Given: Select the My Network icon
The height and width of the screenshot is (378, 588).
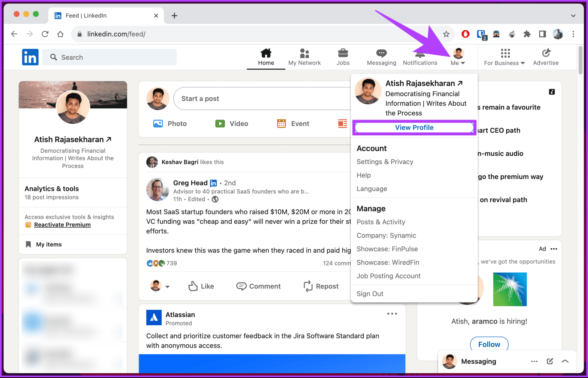Looking at the screenshot, I should (304, 57).
